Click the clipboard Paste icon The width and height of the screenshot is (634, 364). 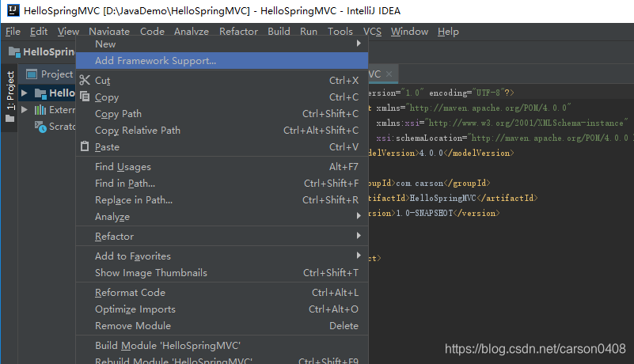[85, 146]
